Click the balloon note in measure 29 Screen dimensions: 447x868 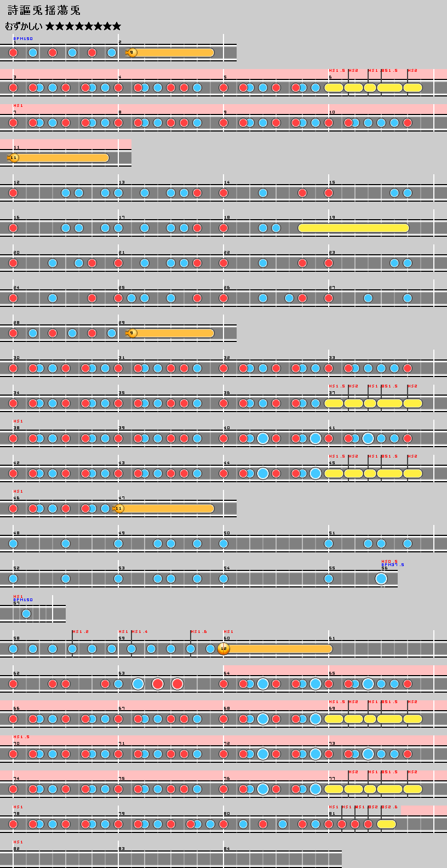coord(131,333)
